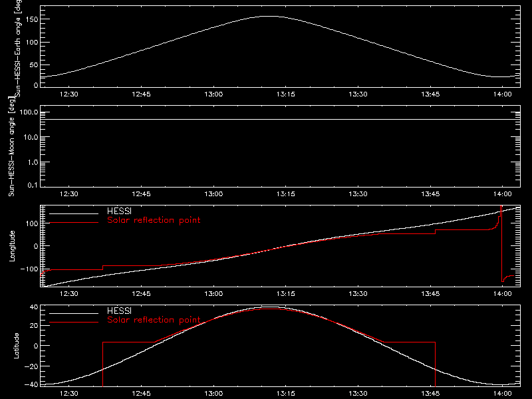532x399 pixels.
Task: Click white HESSI legend line in Longitude plot
Action: (74, 213)
